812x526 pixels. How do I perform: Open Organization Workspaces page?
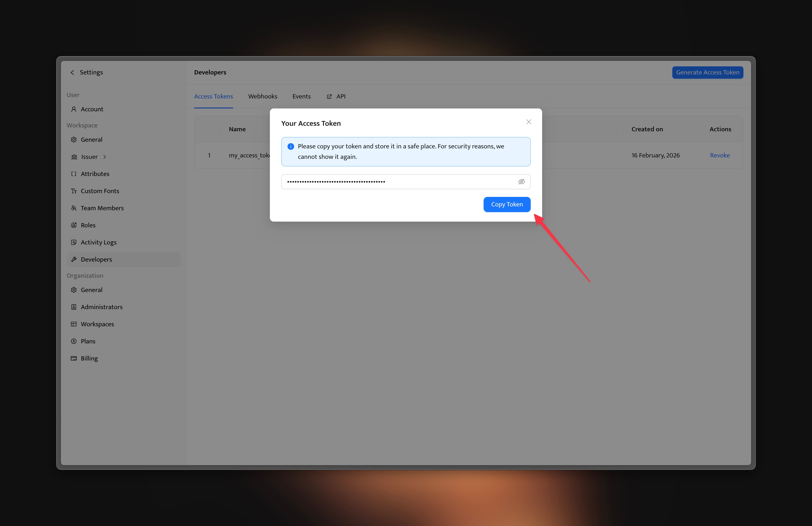[x=97, y=324]
